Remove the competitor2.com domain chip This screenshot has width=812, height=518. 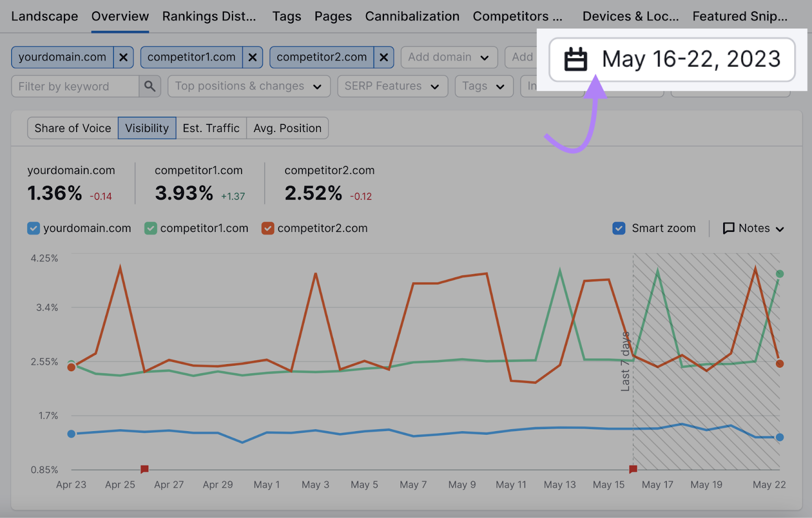pyautogui.click(x=383, y=57)
